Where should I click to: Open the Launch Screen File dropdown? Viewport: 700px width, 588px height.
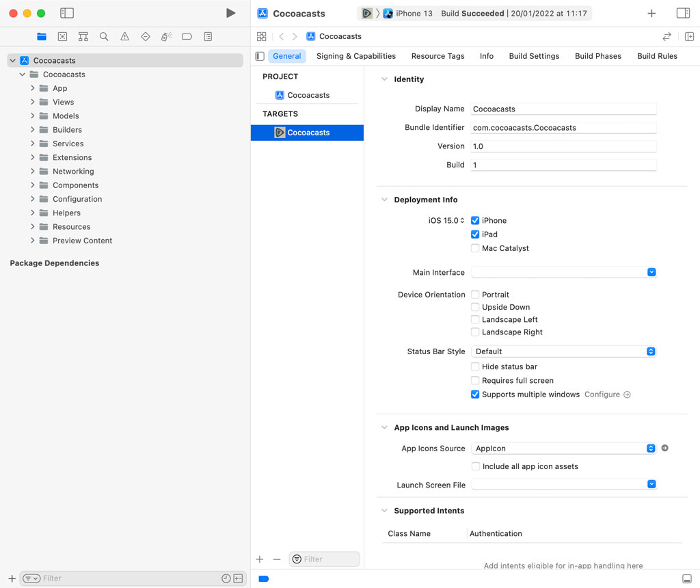pyautogui.click(x=564, y=485)
